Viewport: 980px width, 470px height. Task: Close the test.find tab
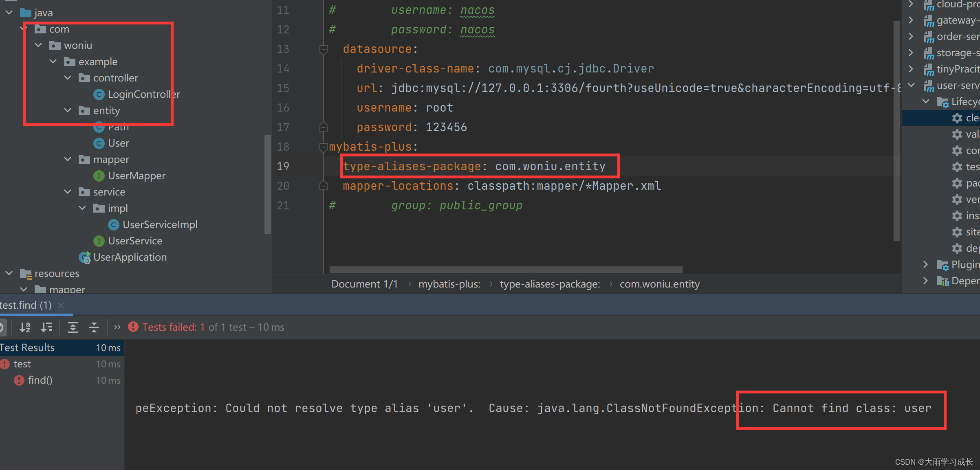[x=61, y=305]
